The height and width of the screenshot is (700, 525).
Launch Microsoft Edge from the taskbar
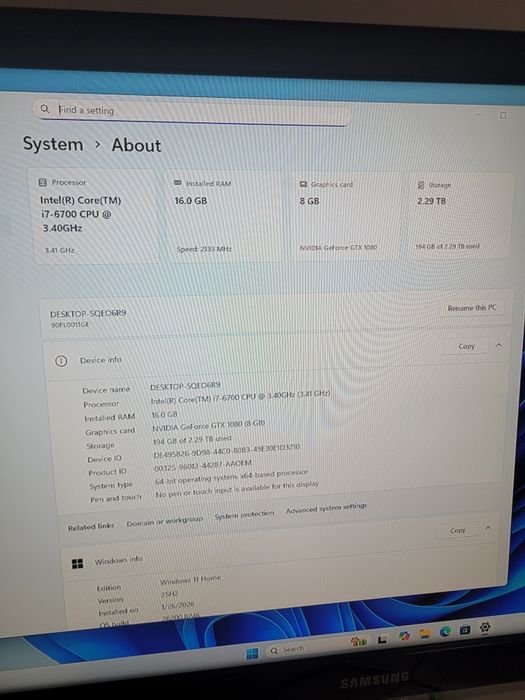point(445,631)
